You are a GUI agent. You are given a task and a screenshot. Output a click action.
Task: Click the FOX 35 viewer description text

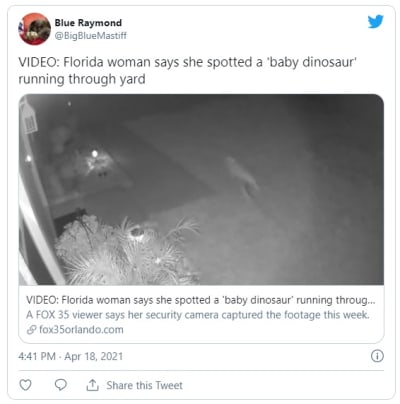[198, 315]
